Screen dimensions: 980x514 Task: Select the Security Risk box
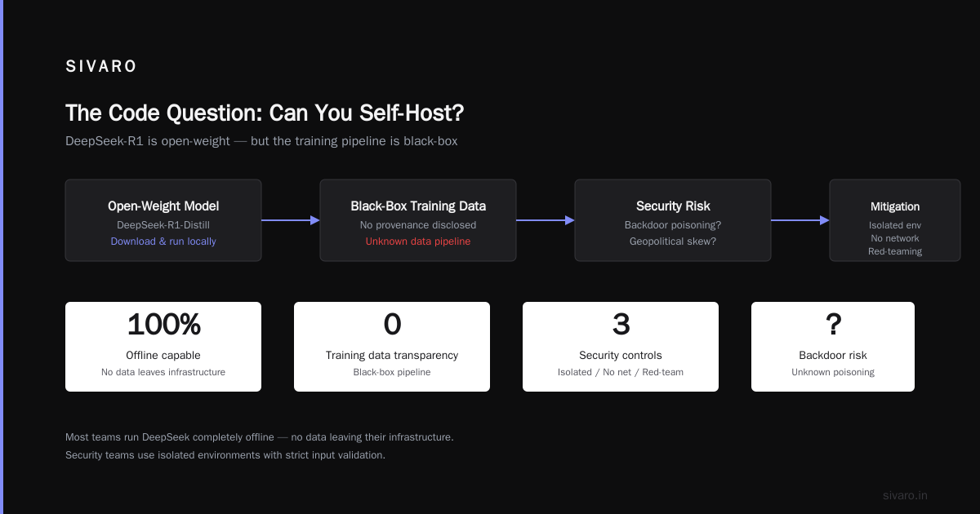click(x=673, y=220)
